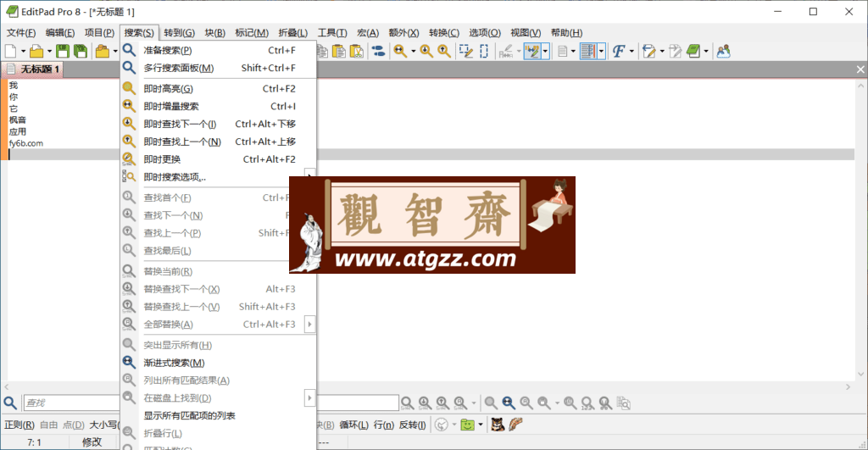Click the toolbar magnifier with binoculars icon

pyautogui.click(x=400, y=52)
